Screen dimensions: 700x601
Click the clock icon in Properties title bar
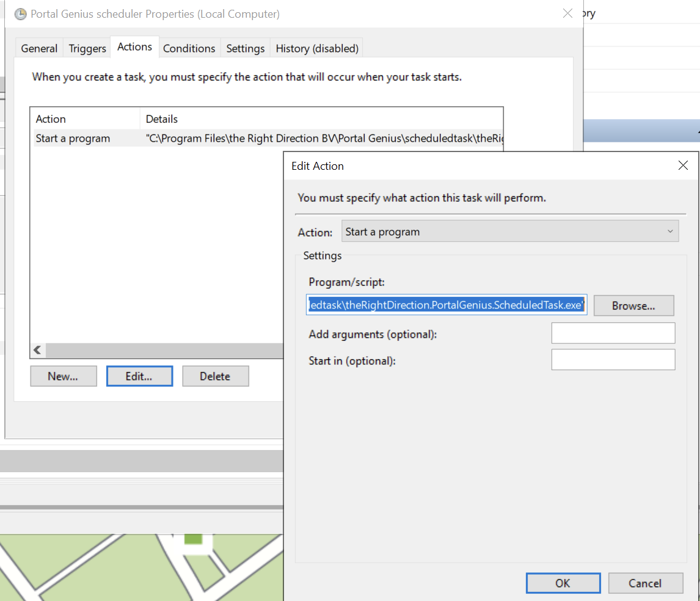coord(21,14)
